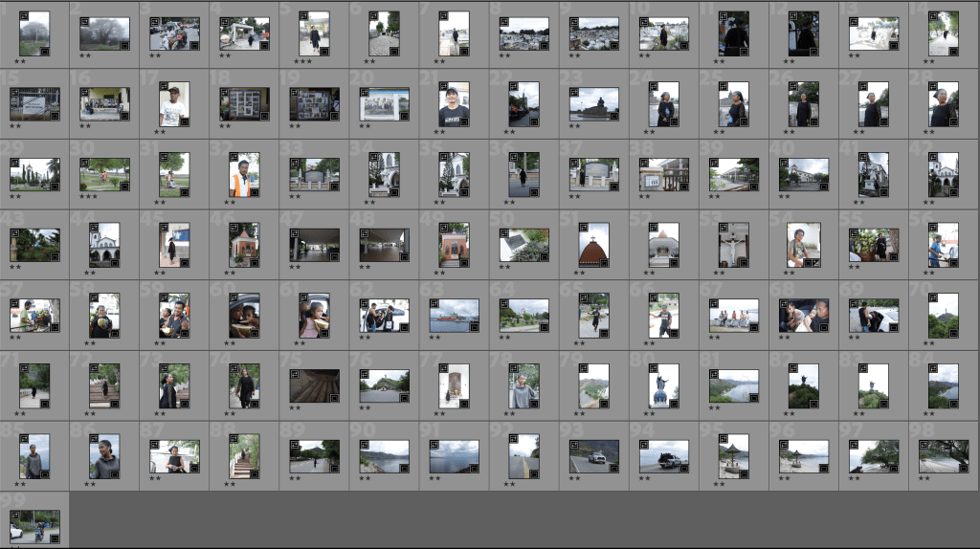
Task: Click bottom-right badge on photo 5
Action: (x=324, y=50)
